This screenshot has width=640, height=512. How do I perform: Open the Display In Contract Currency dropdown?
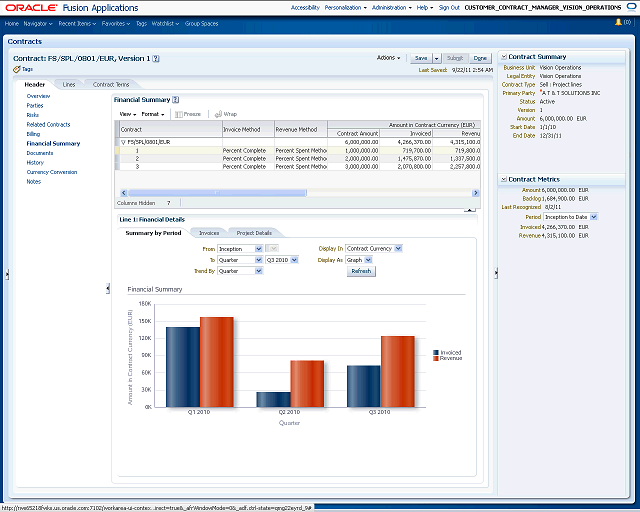click(x=398, y=248)
